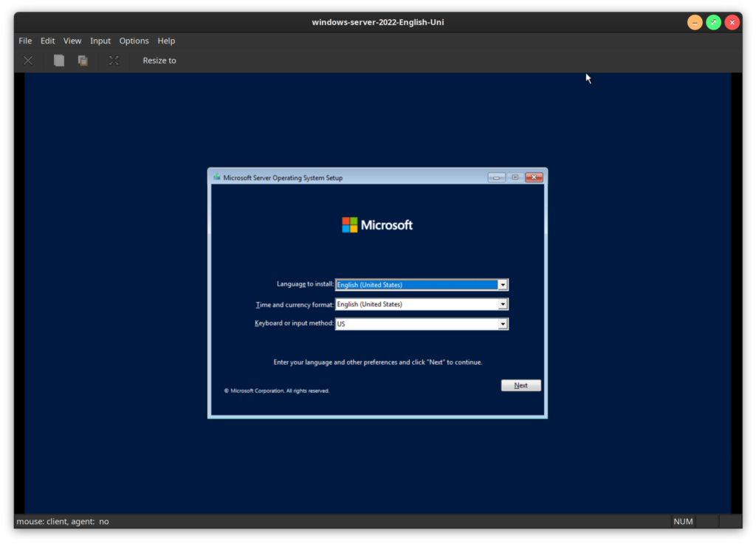The image size is (756, 544).
Task: Click the close connection X toolbar icon
Action: [28, 61]
